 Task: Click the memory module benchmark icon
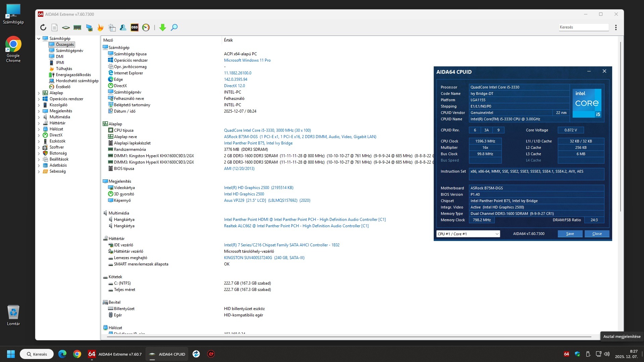[x=77, y=27]
